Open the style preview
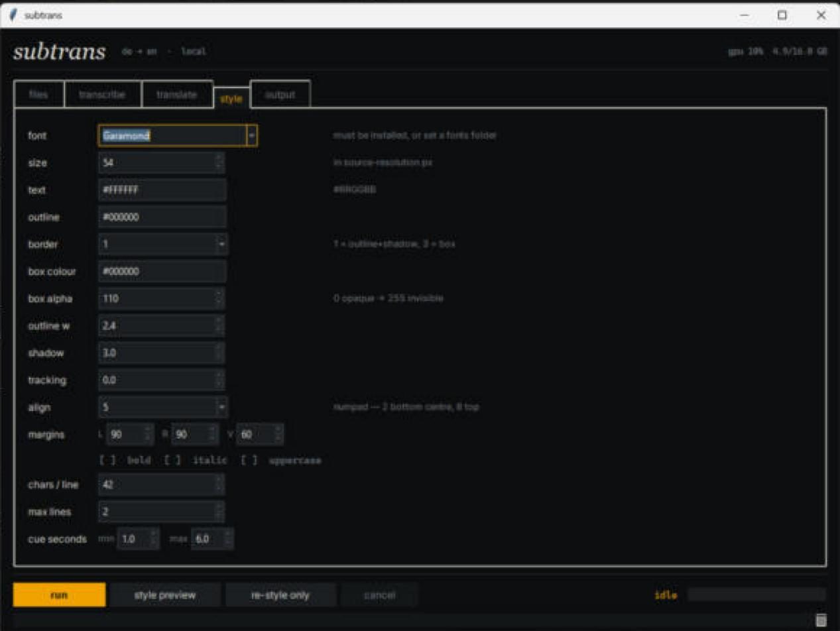Viewport: 840px width, 631px height. coord(165,595)
